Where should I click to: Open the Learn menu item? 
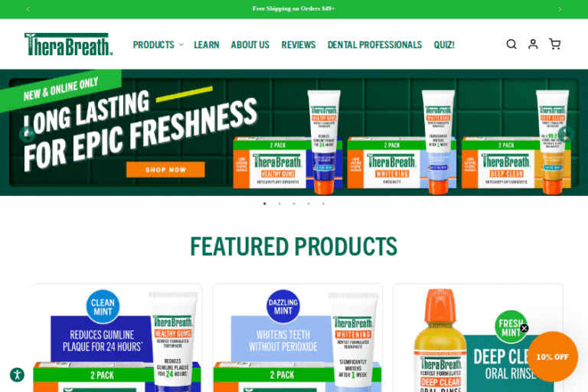pos(206,44)
